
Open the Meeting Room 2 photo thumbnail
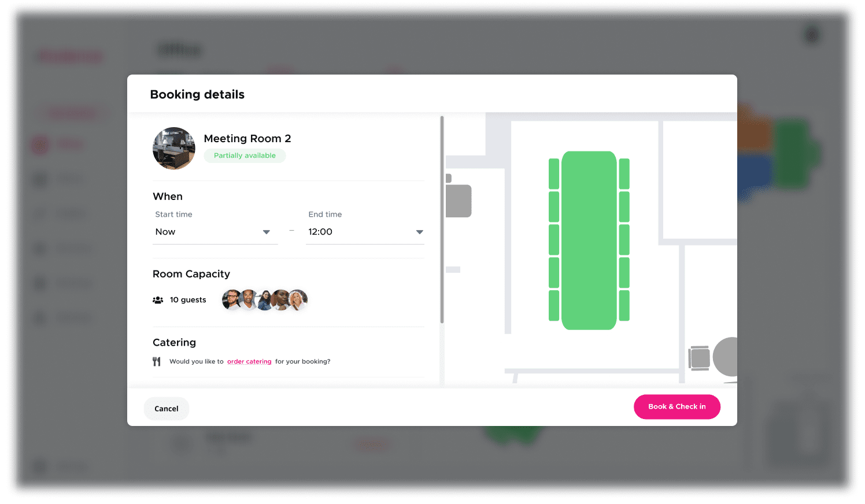pyautogui.click(x=173, y=148)
